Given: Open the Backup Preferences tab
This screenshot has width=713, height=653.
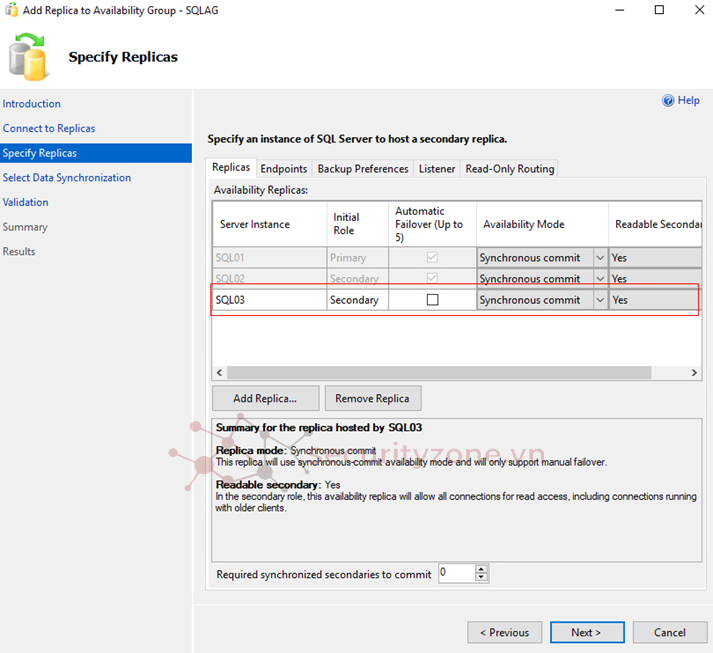Looking at the screenshot, I should 363,169.
